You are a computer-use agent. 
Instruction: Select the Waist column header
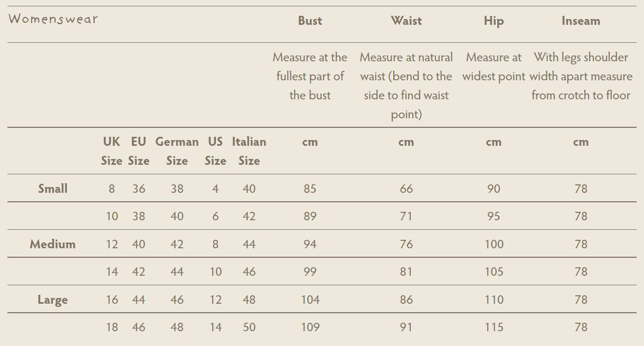pyautogui.click(x=406, y=21)
